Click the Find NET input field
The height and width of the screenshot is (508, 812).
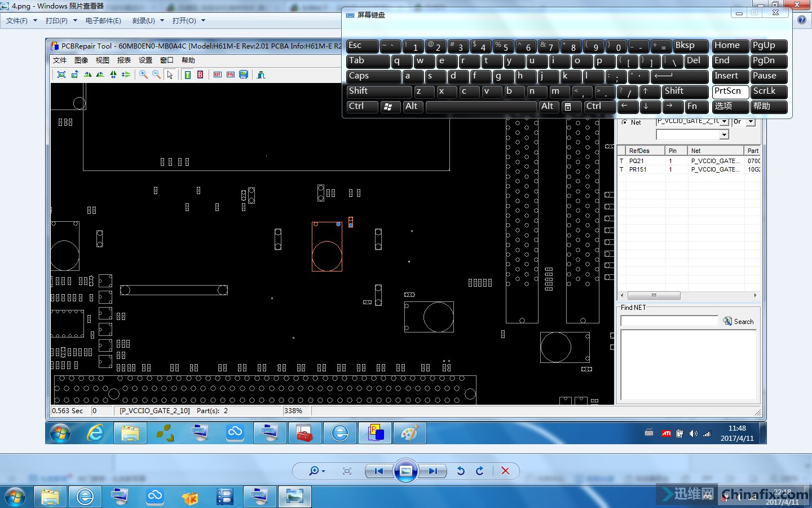click(669, 321)
